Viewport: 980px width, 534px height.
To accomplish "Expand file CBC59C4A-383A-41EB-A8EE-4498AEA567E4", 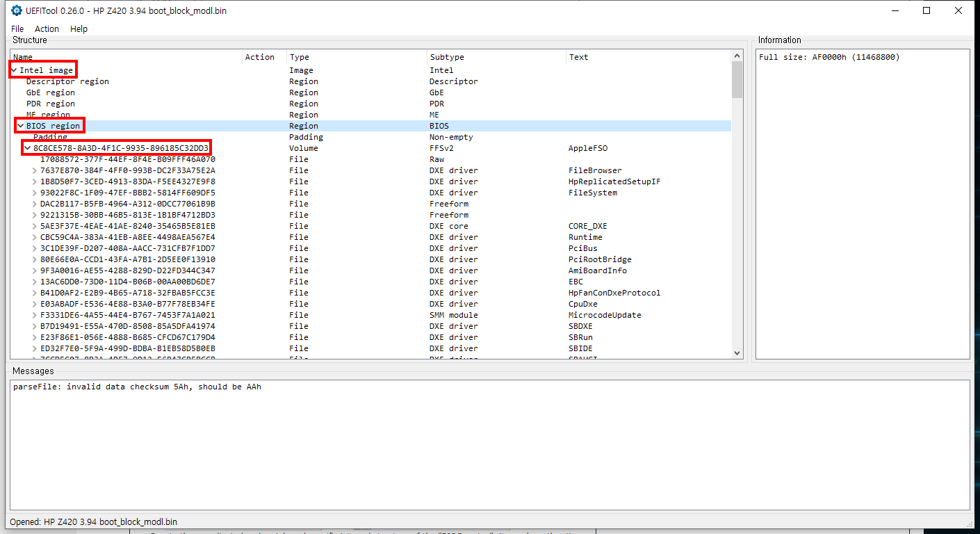I will tap(35, 237).
